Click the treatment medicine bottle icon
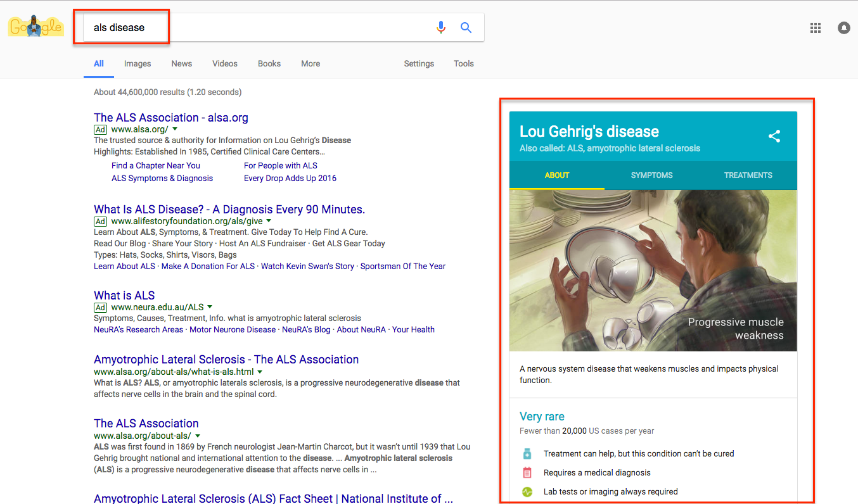858x504 pixels. pyautogui.click(x=527, y=453)
